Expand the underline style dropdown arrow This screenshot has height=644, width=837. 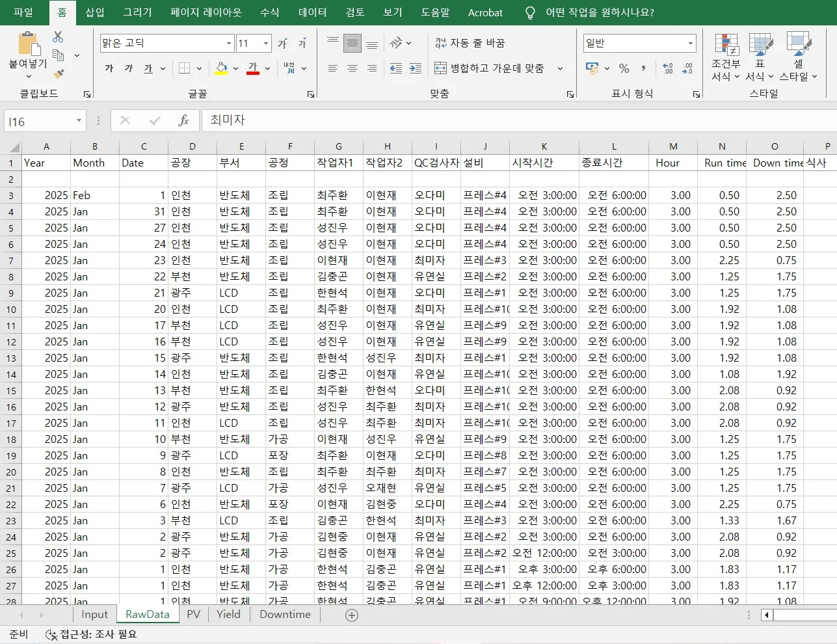pyautogui.click(x=163, y=68)
